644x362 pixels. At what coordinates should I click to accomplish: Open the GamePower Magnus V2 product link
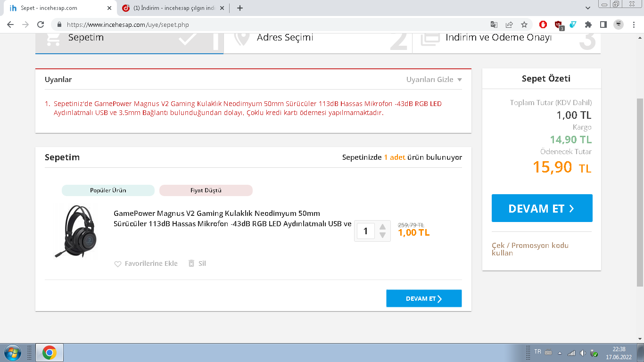[x=232, y=219]
